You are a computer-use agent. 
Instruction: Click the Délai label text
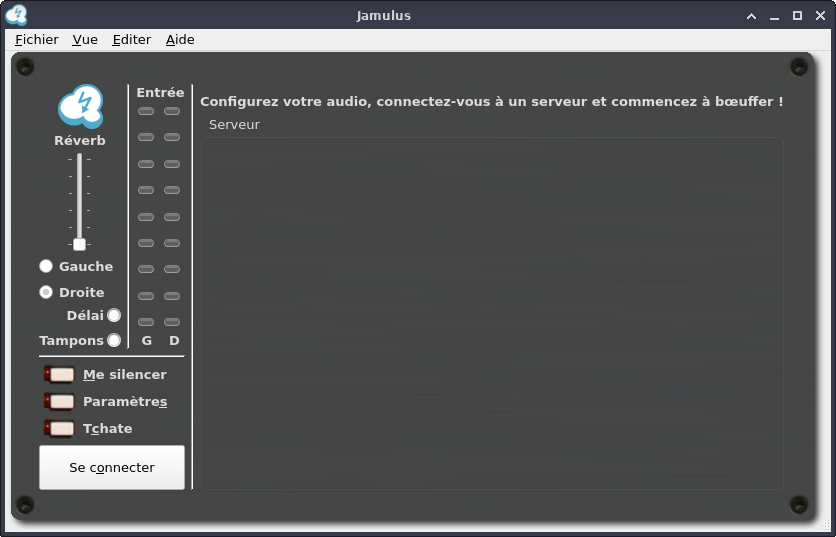coord(85,316)
